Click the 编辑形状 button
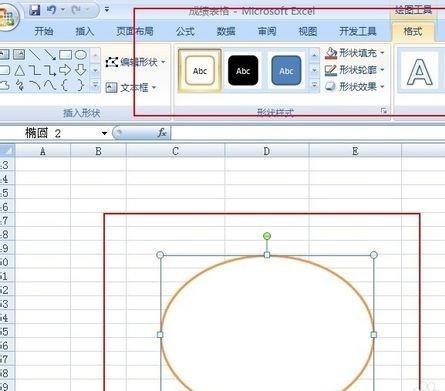The image size is (445, 391). (x=135, y=62)
